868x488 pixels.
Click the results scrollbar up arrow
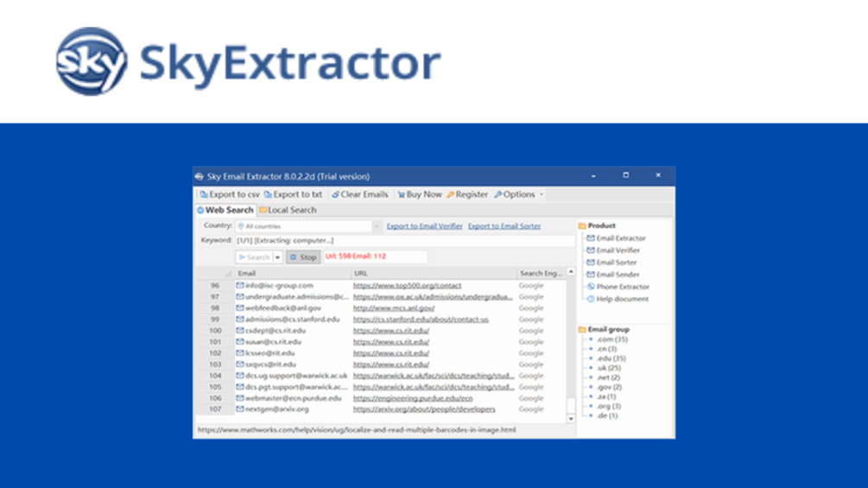[571, 272]
